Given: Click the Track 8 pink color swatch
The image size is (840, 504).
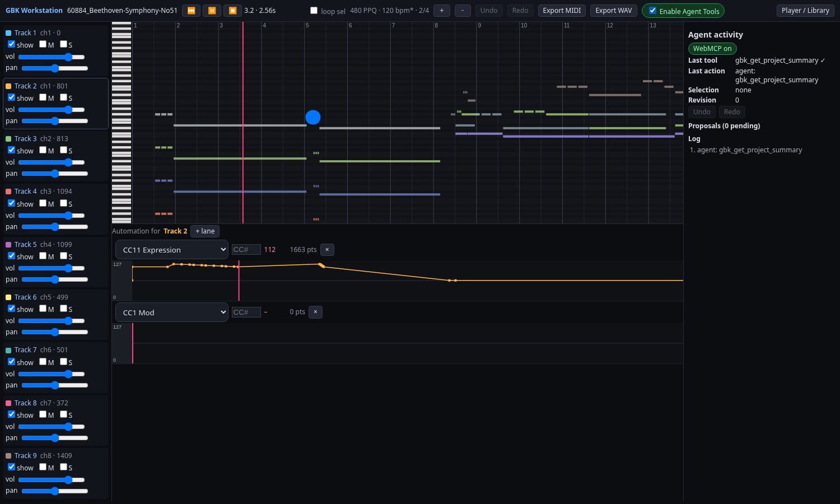Looking at the screenshot, I should (x=8, y=403).
